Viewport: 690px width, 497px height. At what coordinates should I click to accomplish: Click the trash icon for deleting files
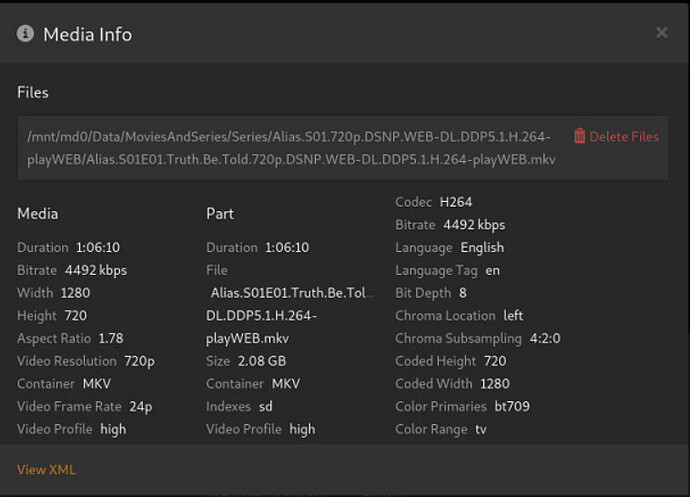[580, 136]
